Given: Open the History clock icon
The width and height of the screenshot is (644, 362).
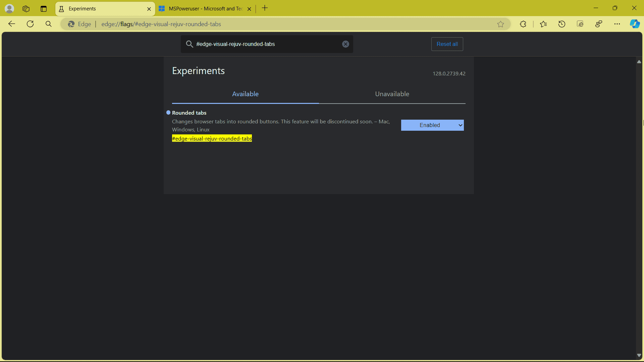Looking at the screenshot, I should coord(562,24).
